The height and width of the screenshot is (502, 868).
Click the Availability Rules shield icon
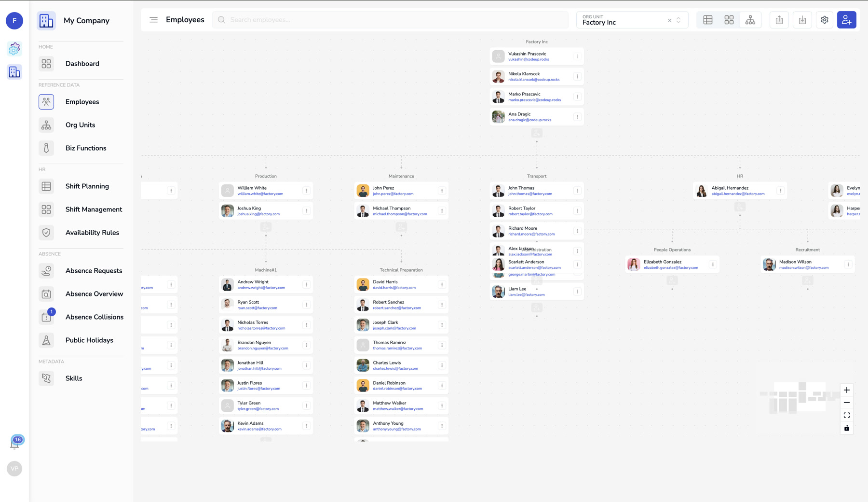coord(46,233)
